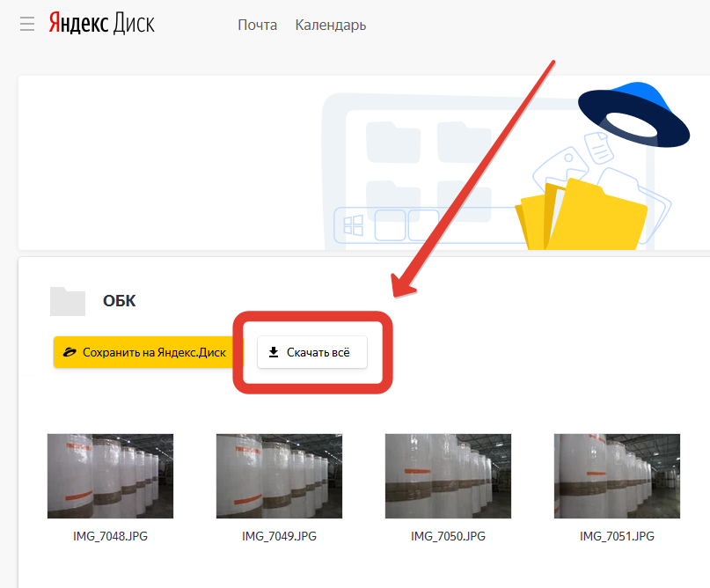710x588 pixels.
Task: Open the IMG_7048.JPG thumbnail image
Action: [110, 475]
